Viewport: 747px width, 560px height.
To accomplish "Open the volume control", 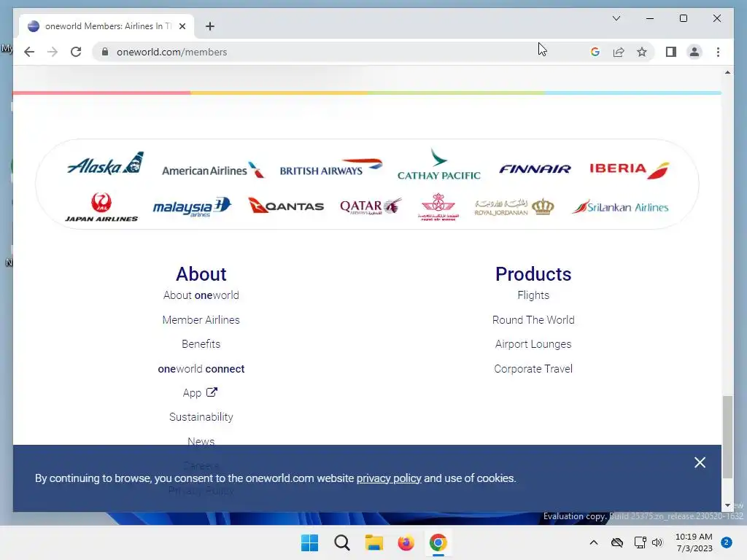I will pos(657,542).
